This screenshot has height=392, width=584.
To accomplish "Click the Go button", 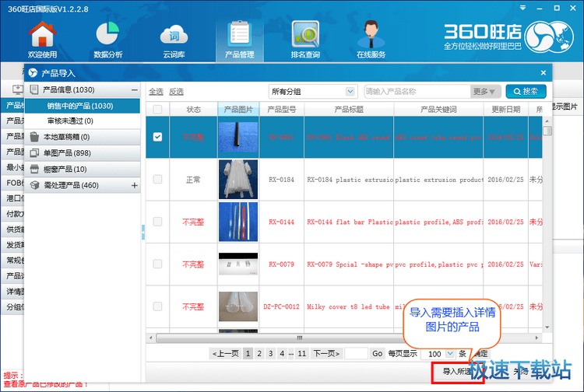I will (x=378, y=354).
